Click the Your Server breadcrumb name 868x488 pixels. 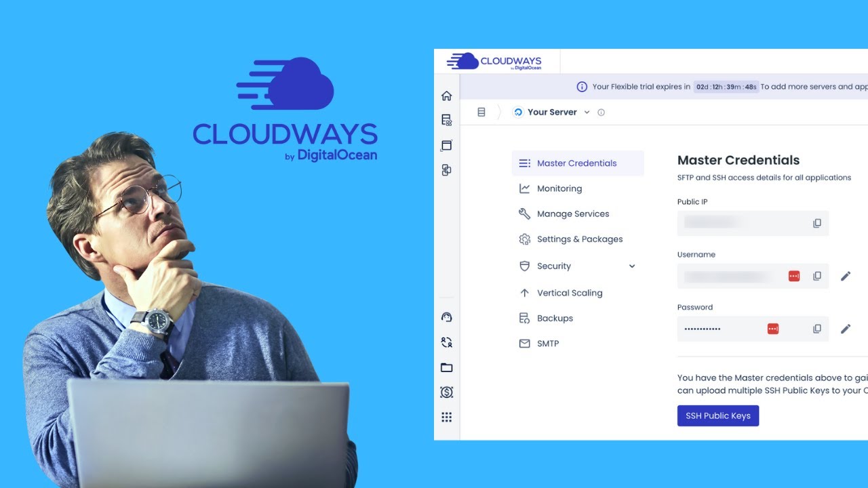552,113
